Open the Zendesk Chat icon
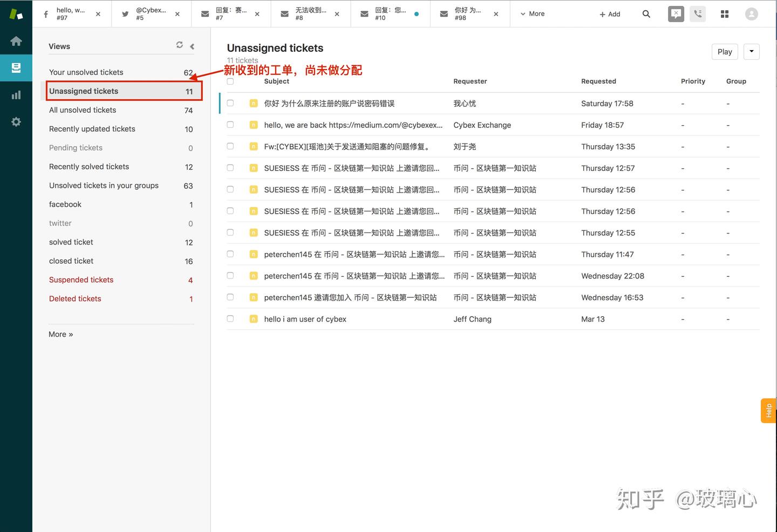Viewport: 777px width, 532px height. click(676, 13)
